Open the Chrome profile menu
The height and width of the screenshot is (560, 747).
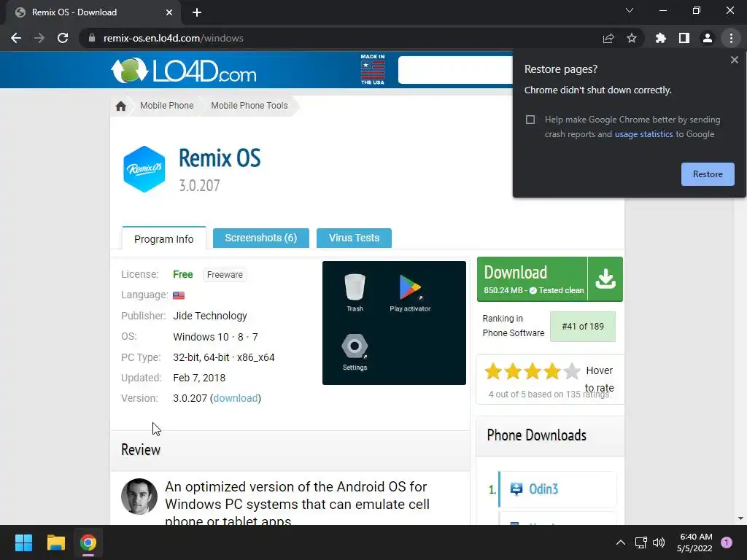pyautogui.click(x=708, y=38)
